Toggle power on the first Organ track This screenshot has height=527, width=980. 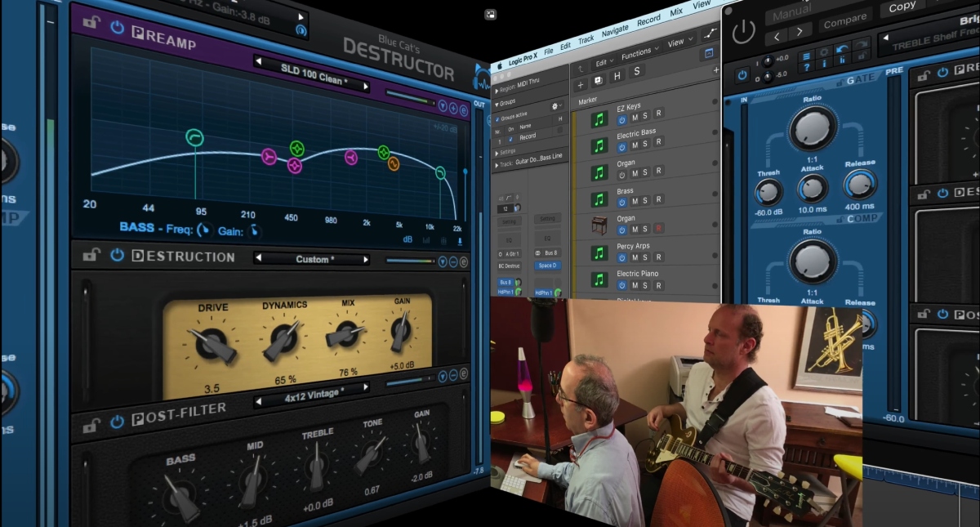coord(621,173)
